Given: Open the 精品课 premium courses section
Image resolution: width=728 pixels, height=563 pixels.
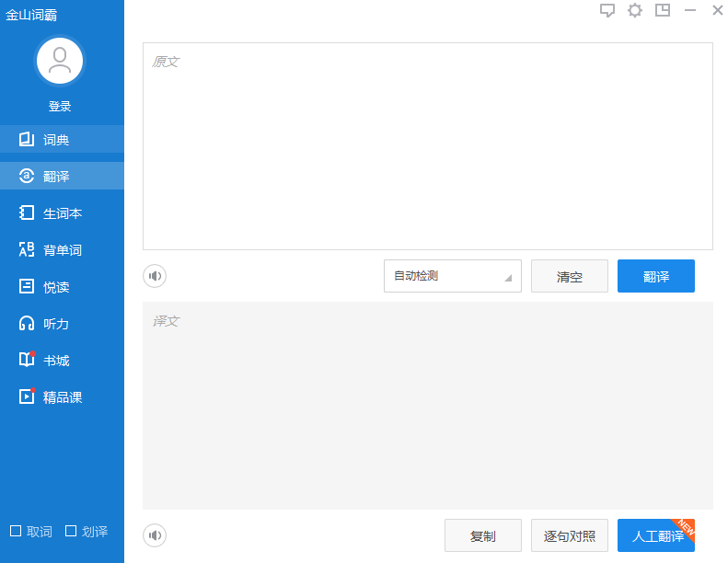Looking at the screenshot, I should [x=62, y=397].
